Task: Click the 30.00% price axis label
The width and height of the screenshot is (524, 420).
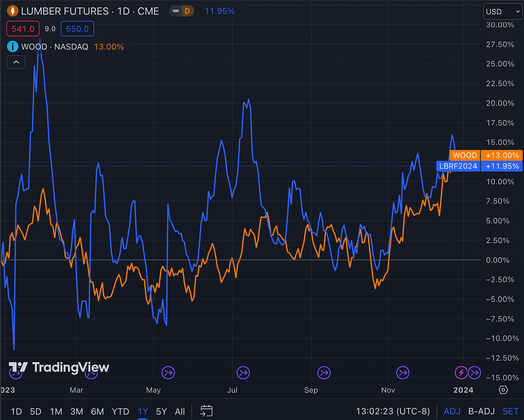Action: (500, 25)
